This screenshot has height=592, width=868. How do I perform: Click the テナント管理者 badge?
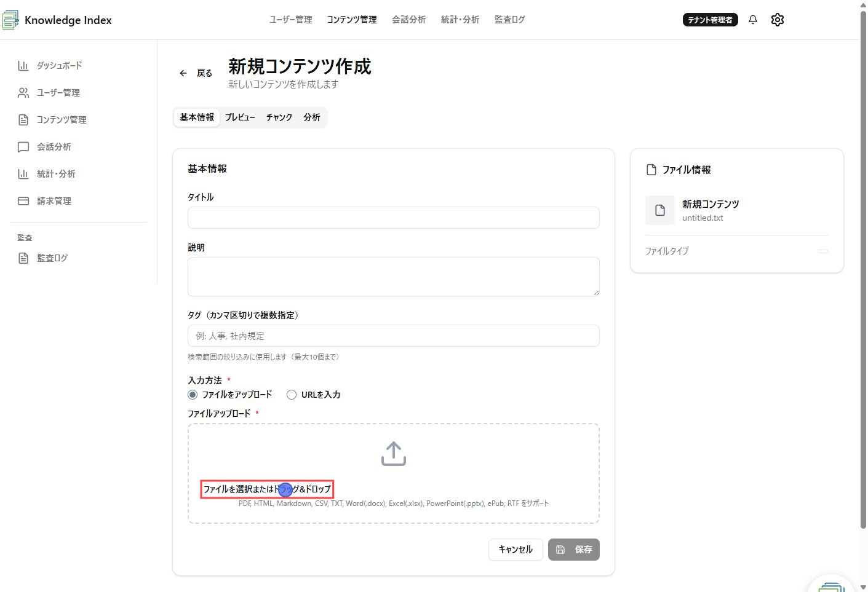(710, 20)
